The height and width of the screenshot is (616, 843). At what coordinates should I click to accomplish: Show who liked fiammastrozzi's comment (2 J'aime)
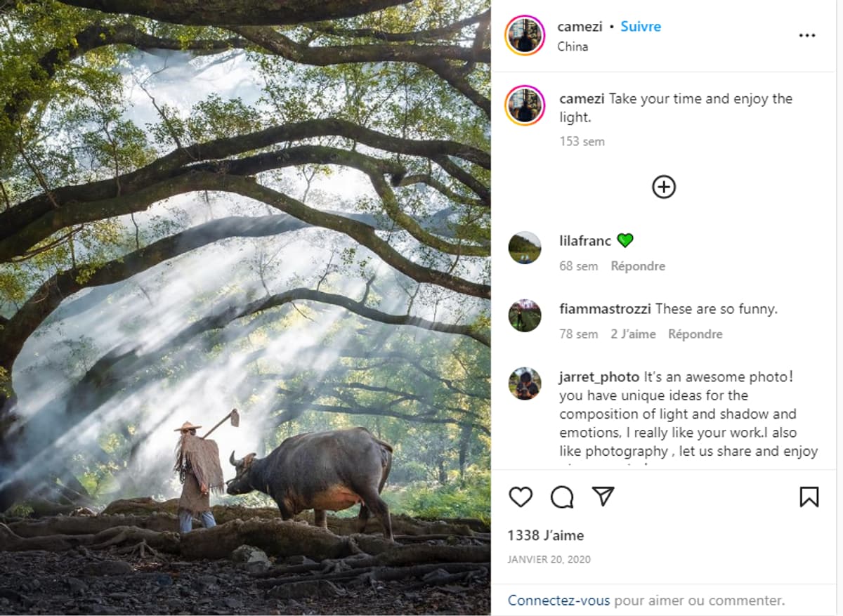[x=632, y=334]
